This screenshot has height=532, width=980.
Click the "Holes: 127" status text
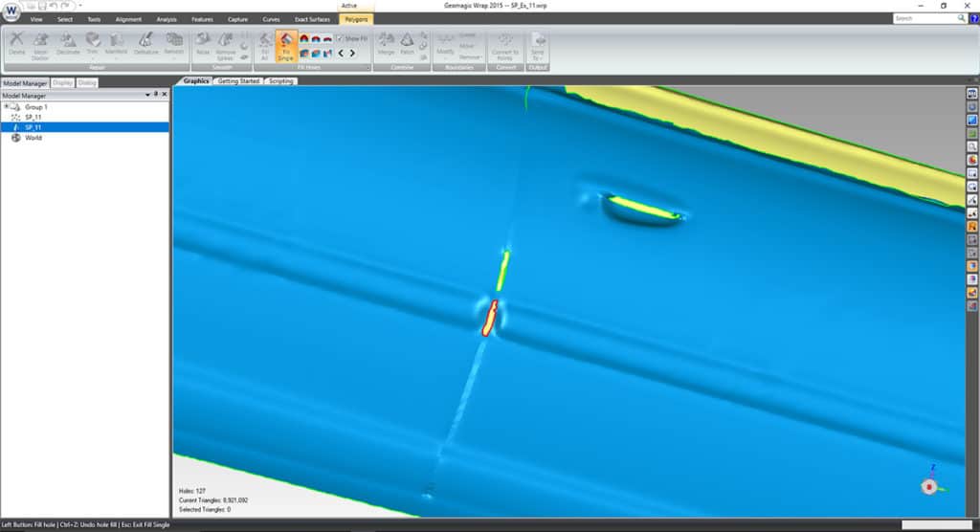point(191,492)
